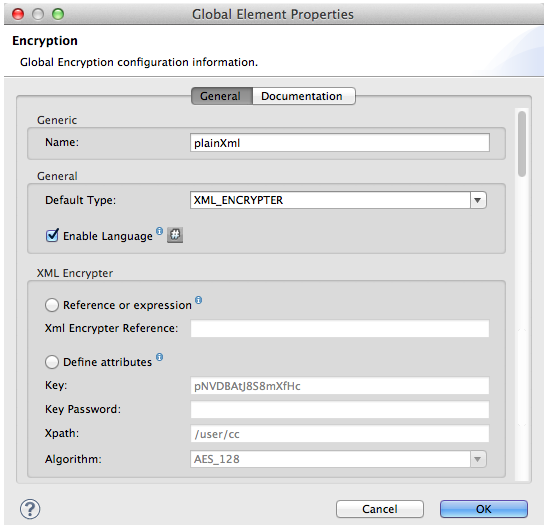Click the vertical scrollbar thumb
This screenshot has height=530, width=550.
(522, 144)
